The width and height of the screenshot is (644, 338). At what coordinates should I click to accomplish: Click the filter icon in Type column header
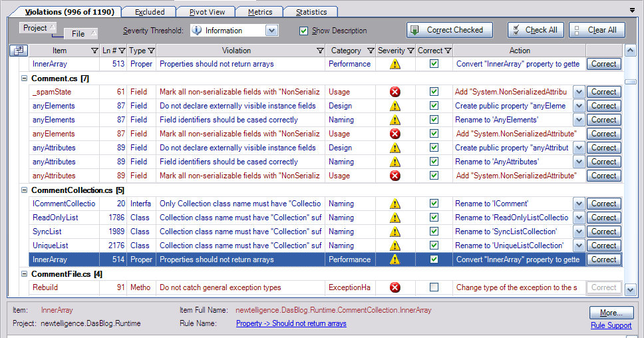(151, 51)
